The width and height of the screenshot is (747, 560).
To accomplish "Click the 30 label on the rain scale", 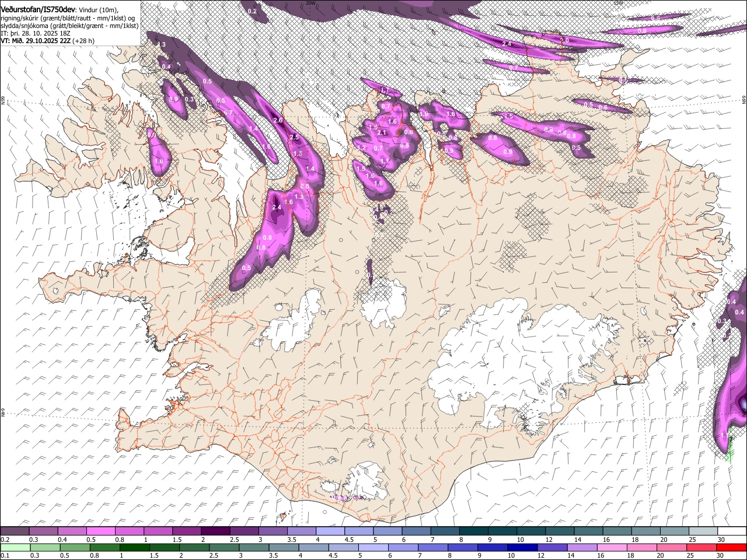I will tap(720, 555).
